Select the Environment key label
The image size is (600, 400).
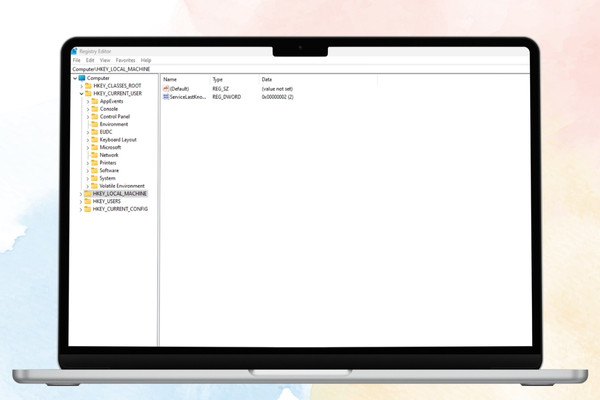click(x=114, y=124)
